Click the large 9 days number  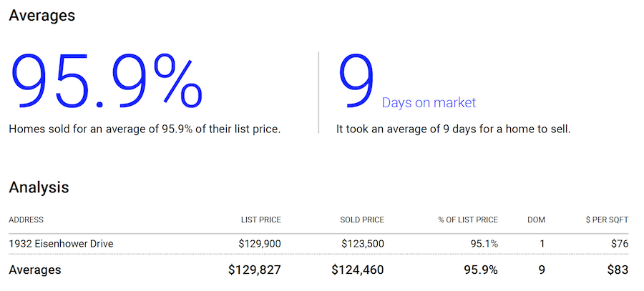pyautogui.click(x=356, y=81)
